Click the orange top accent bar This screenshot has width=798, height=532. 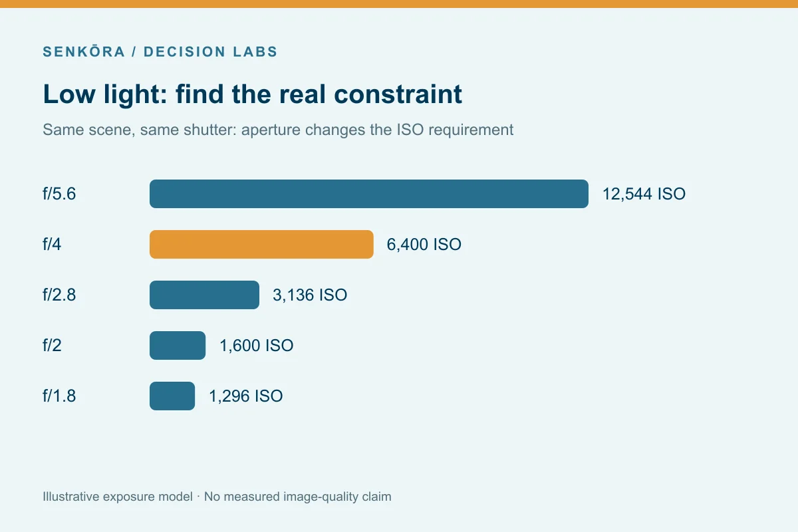(x=399, y=4)
